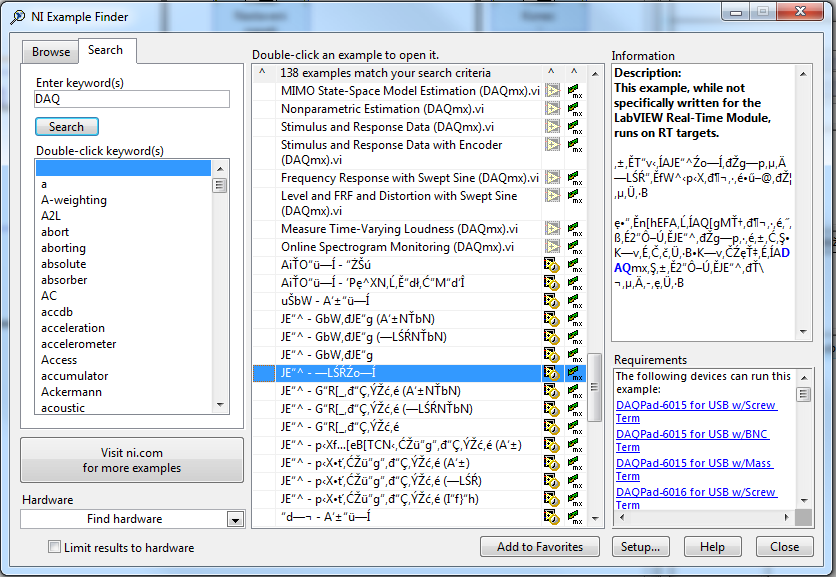
Task: Click the example icon for uŠbW - A'±"ü—Í row
Action: click(551, 301)
